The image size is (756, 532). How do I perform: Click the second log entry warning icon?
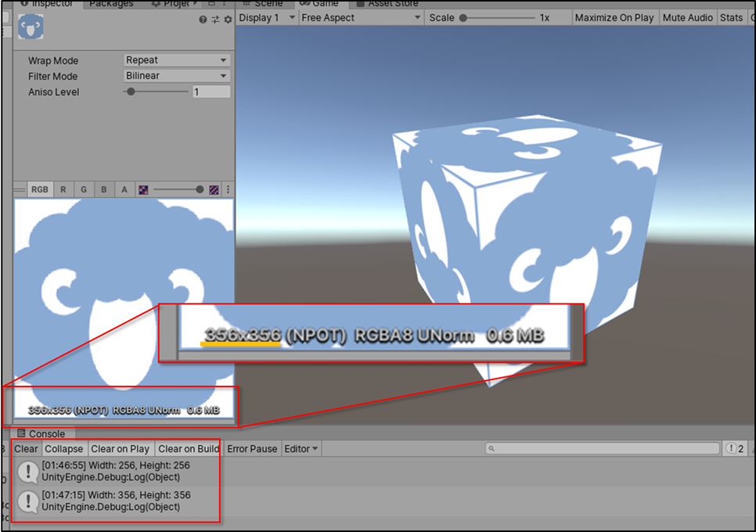[x=28, y=501]
